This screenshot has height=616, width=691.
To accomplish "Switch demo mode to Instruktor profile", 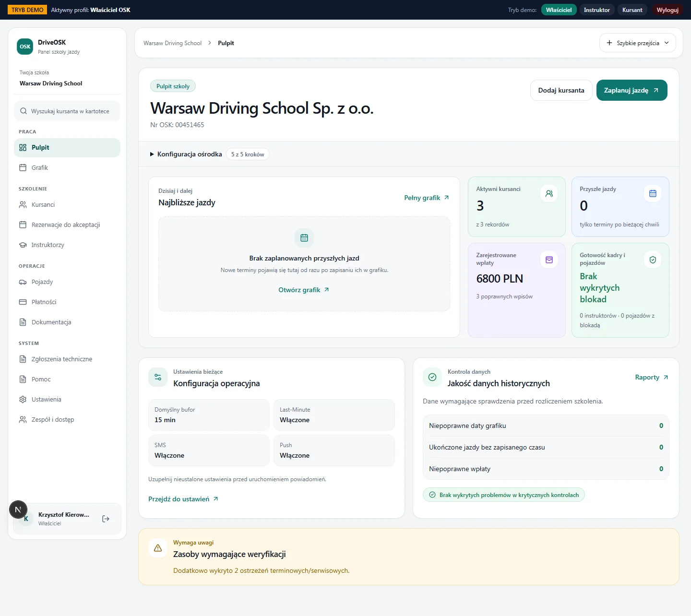I will coord(596,10).
